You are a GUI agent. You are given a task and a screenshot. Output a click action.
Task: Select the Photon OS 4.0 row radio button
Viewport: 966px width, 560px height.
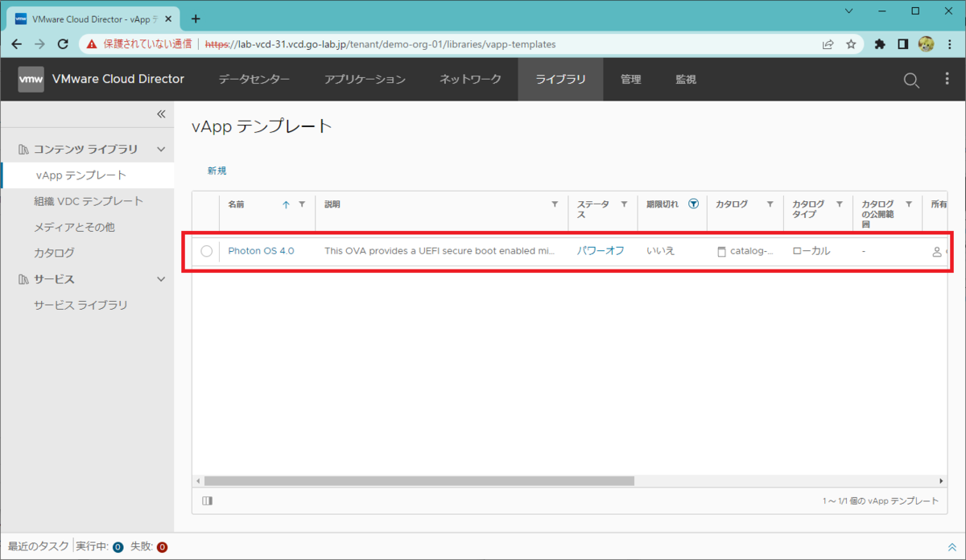[x=207, y=251]
